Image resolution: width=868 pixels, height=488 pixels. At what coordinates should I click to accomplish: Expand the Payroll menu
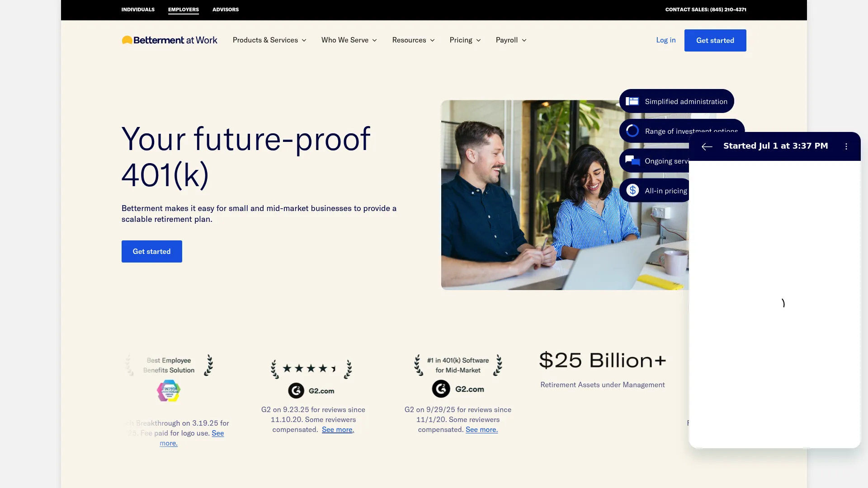coord(511,40)
